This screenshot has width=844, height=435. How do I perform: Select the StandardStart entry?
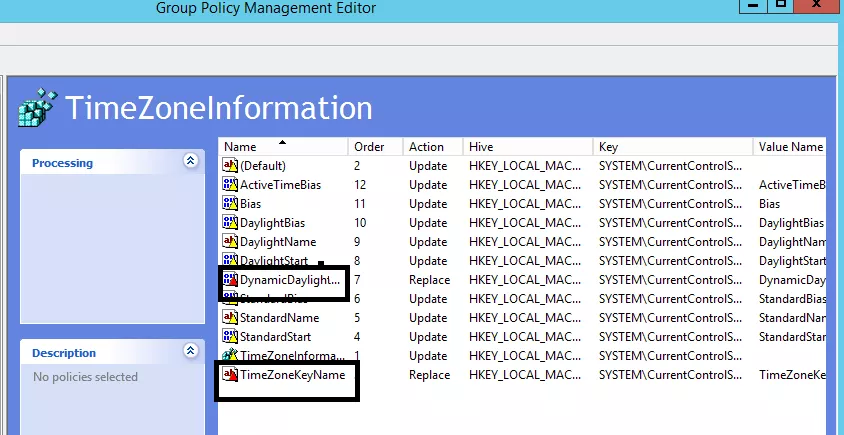coord(275,337)
